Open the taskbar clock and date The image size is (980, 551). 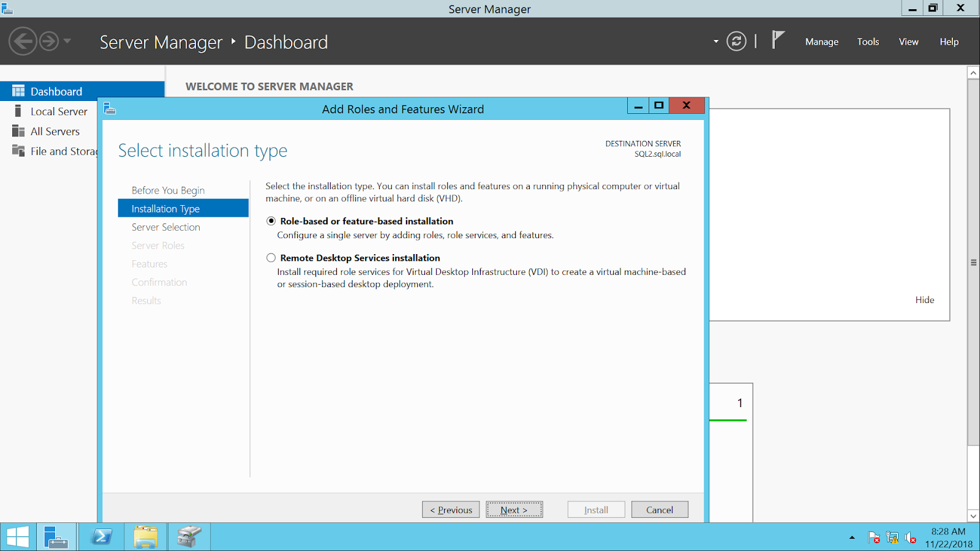point(948,538)
